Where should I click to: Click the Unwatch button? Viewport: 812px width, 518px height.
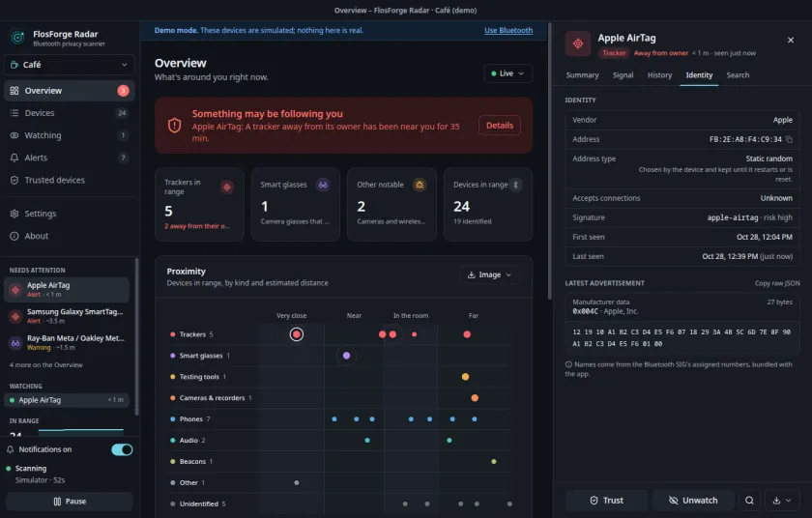click(x=693, y=501)
